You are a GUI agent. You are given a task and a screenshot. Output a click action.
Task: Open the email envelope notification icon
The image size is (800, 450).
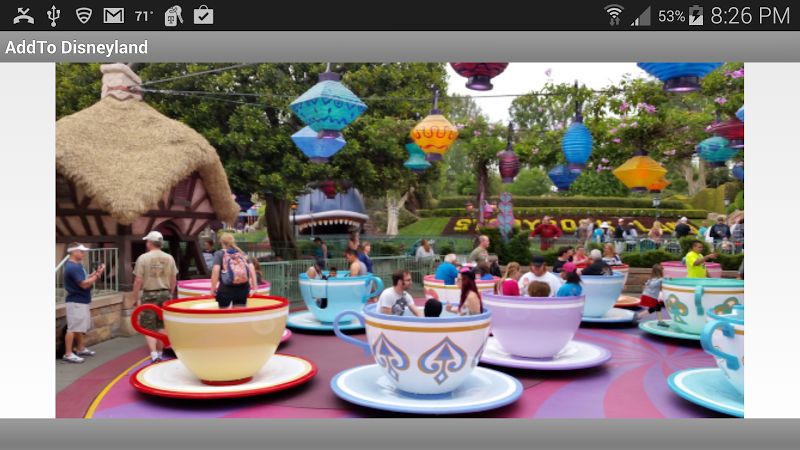(114, 16)
